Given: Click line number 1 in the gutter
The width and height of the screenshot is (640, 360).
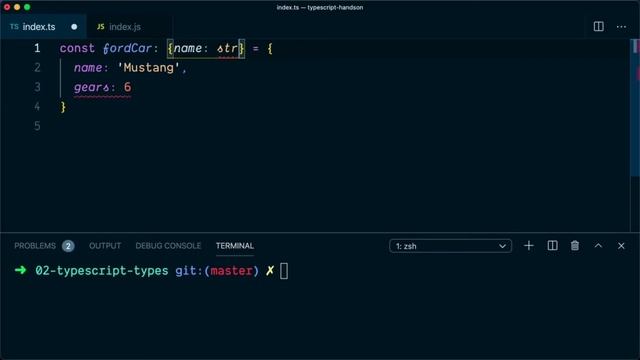Looking at the screenshot, I should (37, 48).
